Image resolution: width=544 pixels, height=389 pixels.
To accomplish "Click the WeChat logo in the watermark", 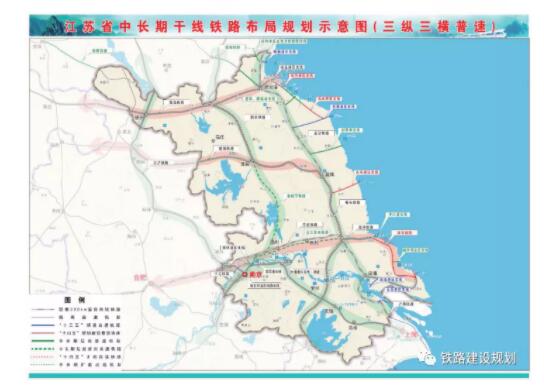I will pos(428,357).
